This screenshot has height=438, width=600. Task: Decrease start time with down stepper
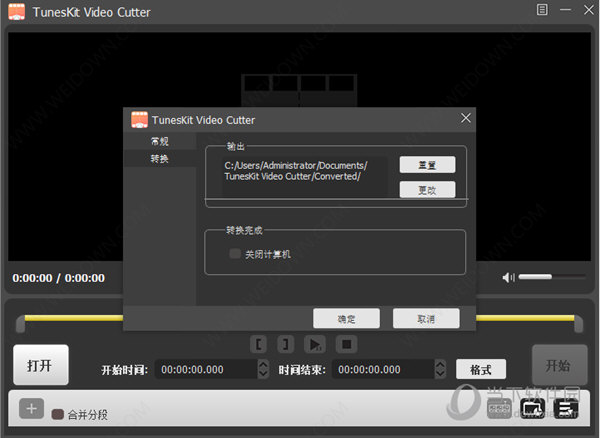[x=263, y=374]
